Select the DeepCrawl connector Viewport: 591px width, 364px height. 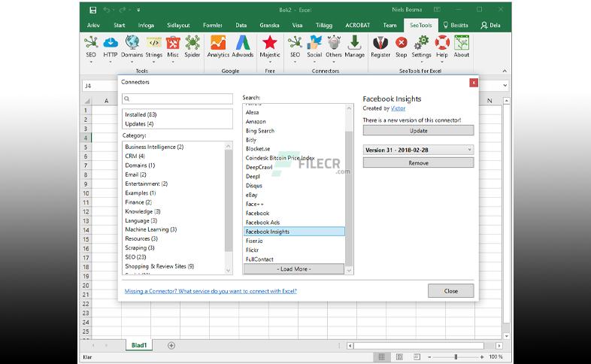tap(259, 167)
